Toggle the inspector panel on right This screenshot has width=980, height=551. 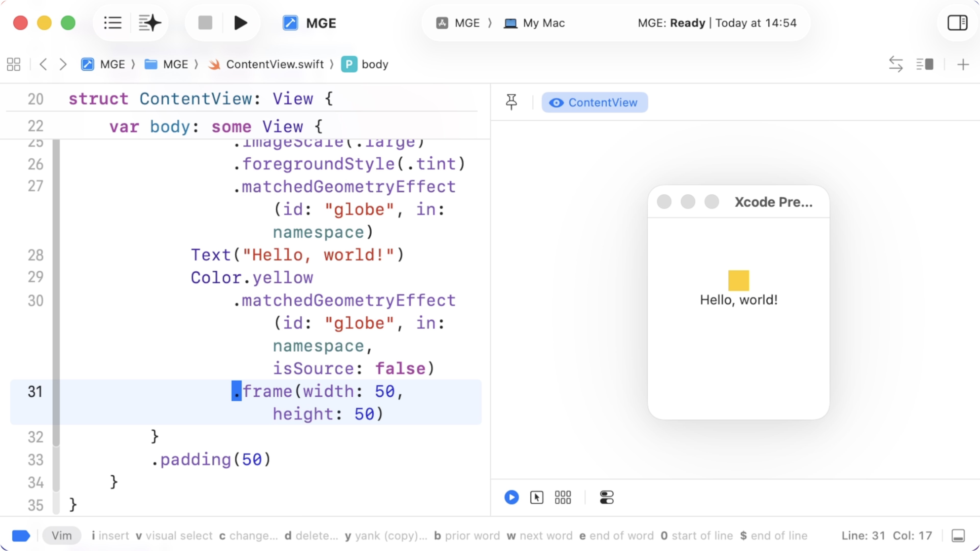pyautogui.click(x=957, y=23)
